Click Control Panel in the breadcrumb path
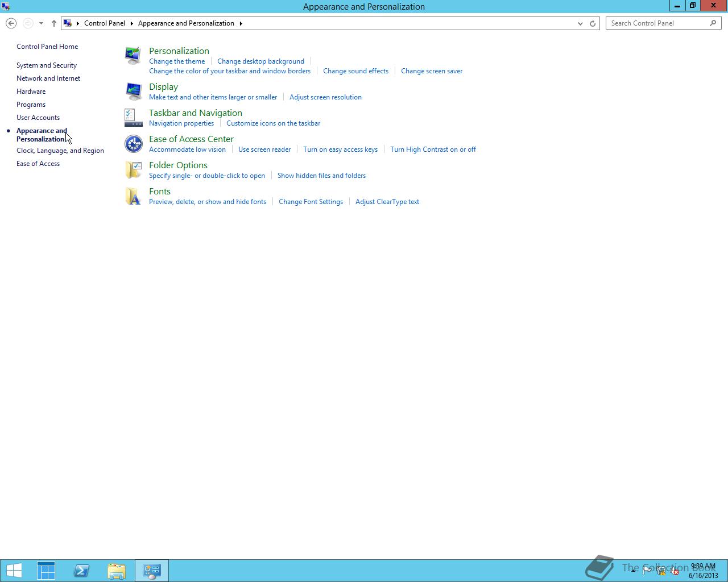 pos(105,23)
